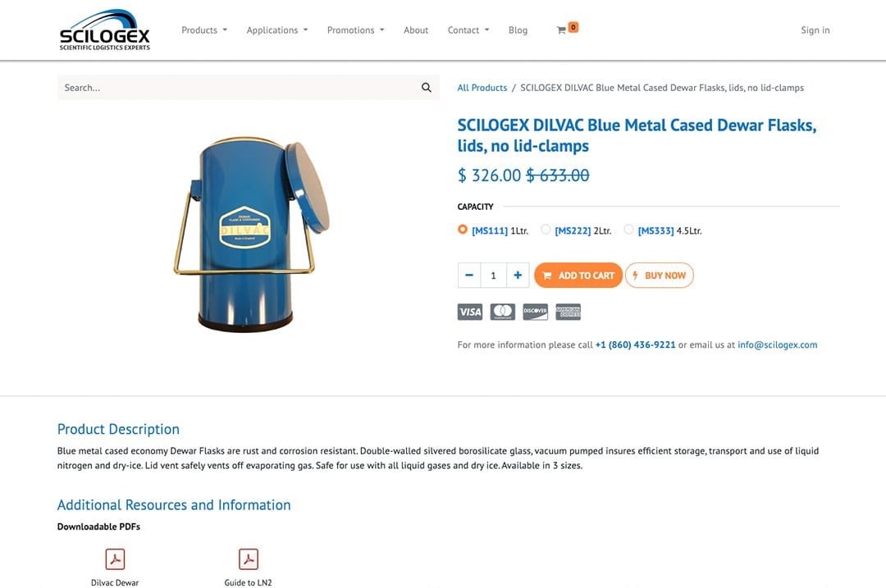The image size is (886, 588).
Task: Click the Visa payment icon
Action: tap(470, 312)
